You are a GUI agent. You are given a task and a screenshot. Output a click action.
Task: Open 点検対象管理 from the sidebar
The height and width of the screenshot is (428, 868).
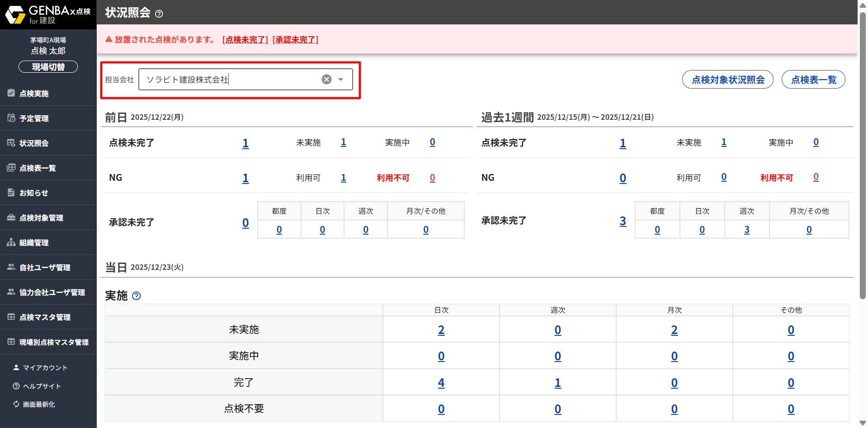point(41,218)
